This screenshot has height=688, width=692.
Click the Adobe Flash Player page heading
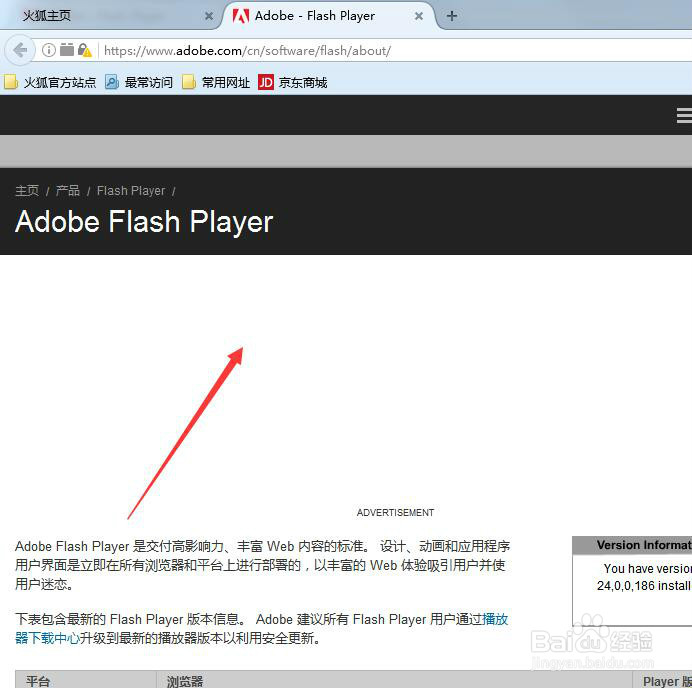144,222
